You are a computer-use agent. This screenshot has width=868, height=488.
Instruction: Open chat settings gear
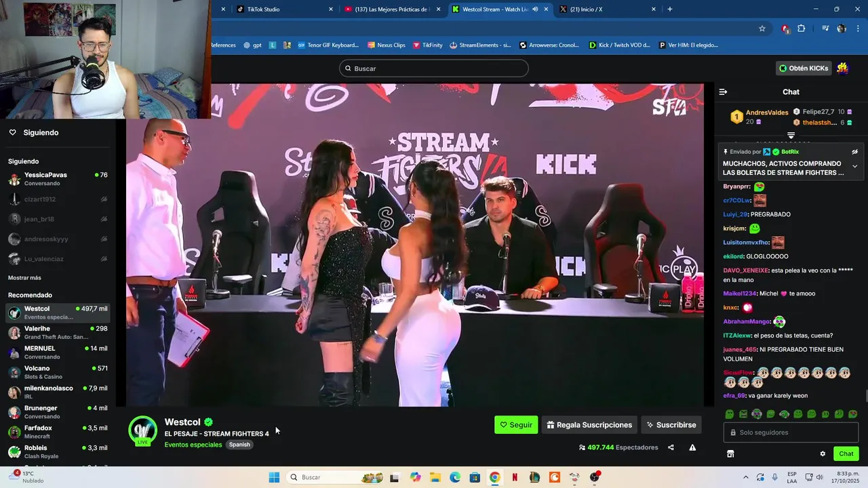pos(823,453)
